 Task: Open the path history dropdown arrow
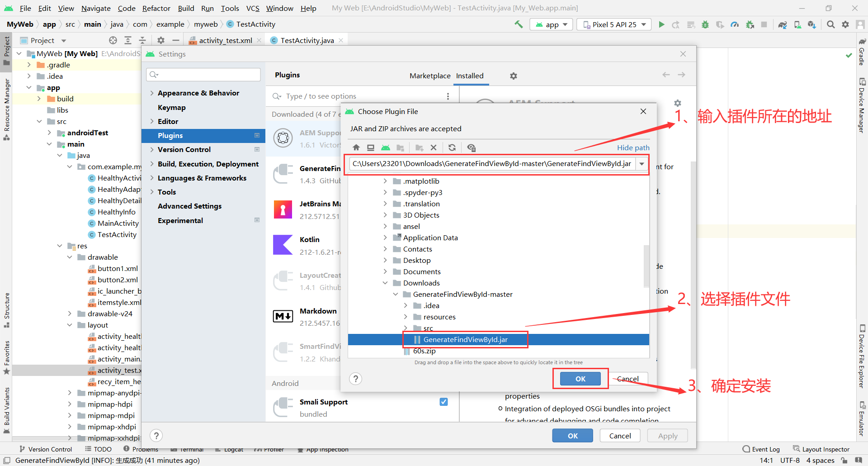[x=642, y=164]
